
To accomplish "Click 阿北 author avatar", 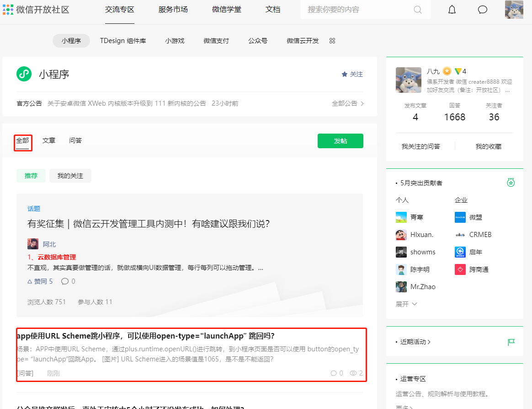I will coord(33,244).
